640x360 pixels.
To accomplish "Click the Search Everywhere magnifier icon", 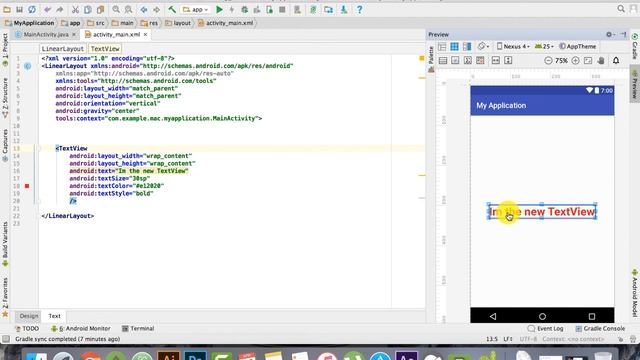I will [x=621, y=9].
